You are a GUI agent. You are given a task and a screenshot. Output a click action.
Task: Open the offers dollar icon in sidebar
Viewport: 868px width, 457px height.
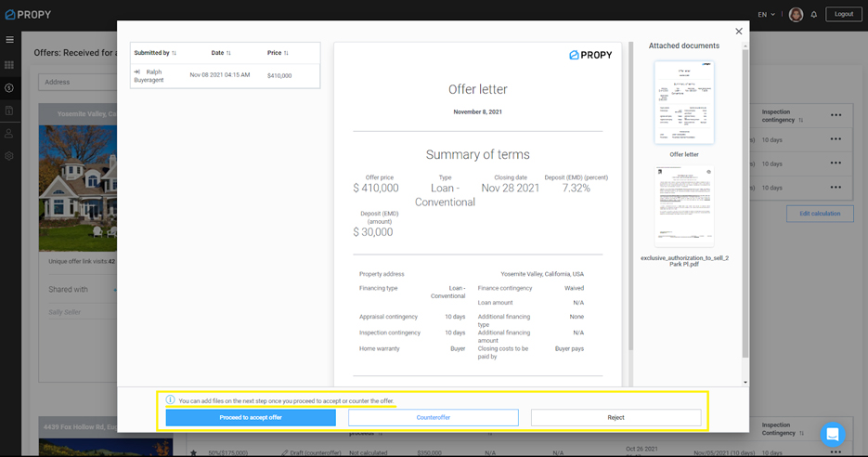pos(10,87)
